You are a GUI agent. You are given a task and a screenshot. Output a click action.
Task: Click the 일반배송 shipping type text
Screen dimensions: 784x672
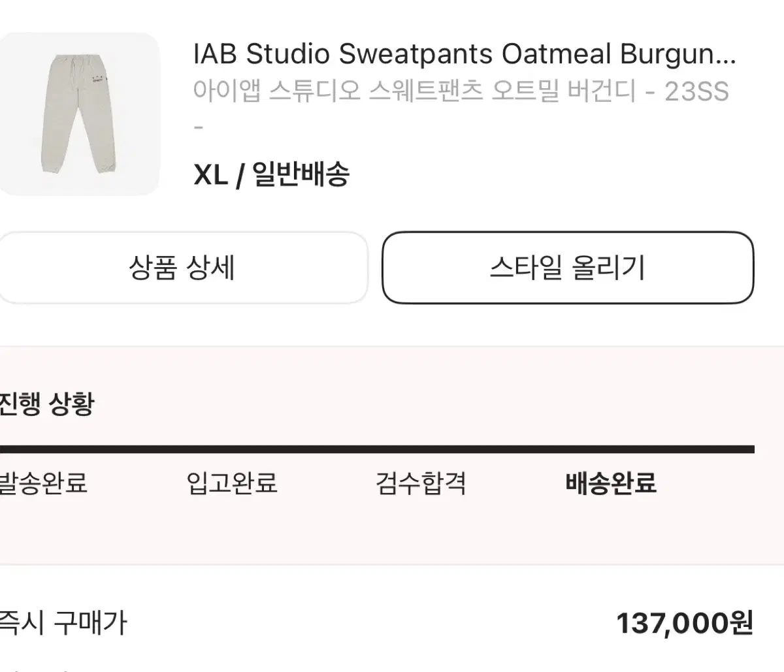click(x=301, y=174)
